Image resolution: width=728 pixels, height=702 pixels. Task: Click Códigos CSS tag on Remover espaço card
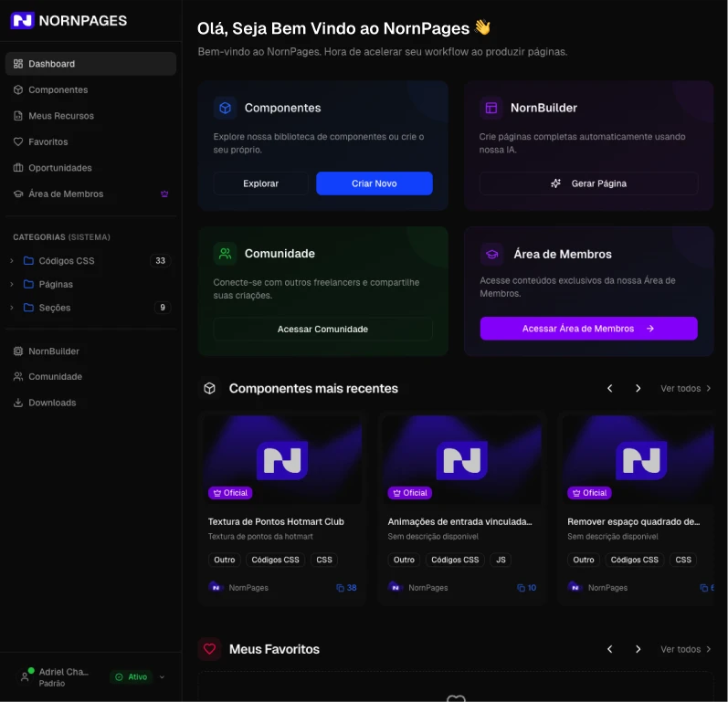click(634, 560)
